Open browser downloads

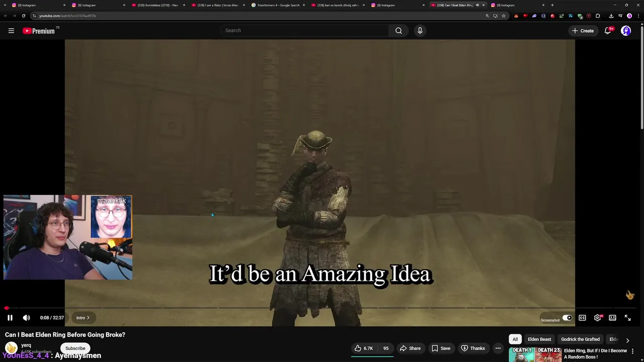click(611, 16)
